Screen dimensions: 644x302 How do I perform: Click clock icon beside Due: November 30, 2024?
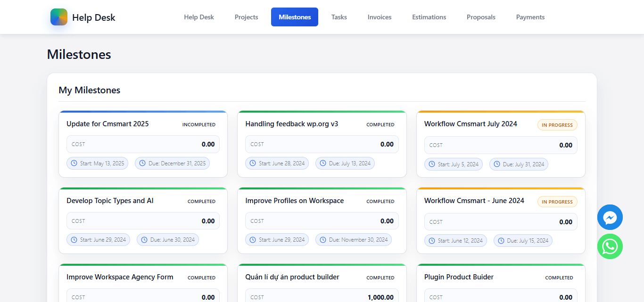point(323,240)
